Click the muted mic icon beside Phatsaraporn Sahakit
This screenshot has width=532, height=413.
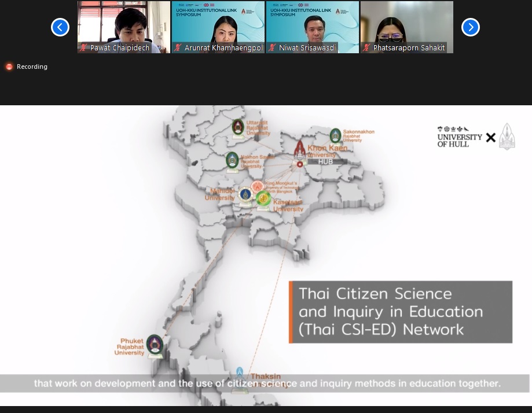pos(366,48)
